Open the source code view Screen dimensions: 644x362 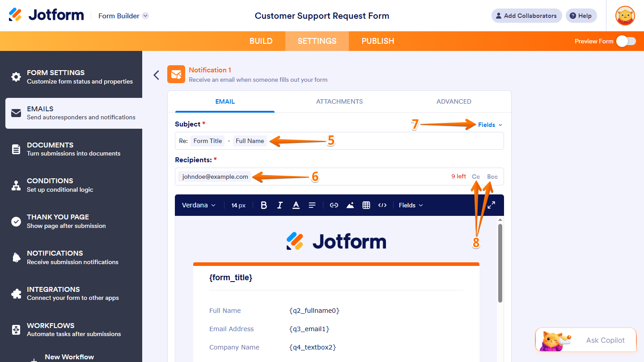(x=382, y=205)
